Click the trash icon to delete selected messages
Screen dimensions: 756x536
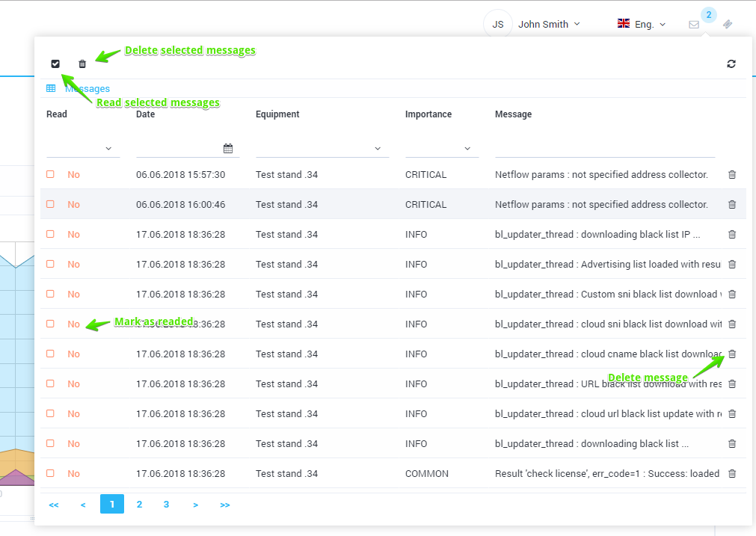(x=82, y=64)
